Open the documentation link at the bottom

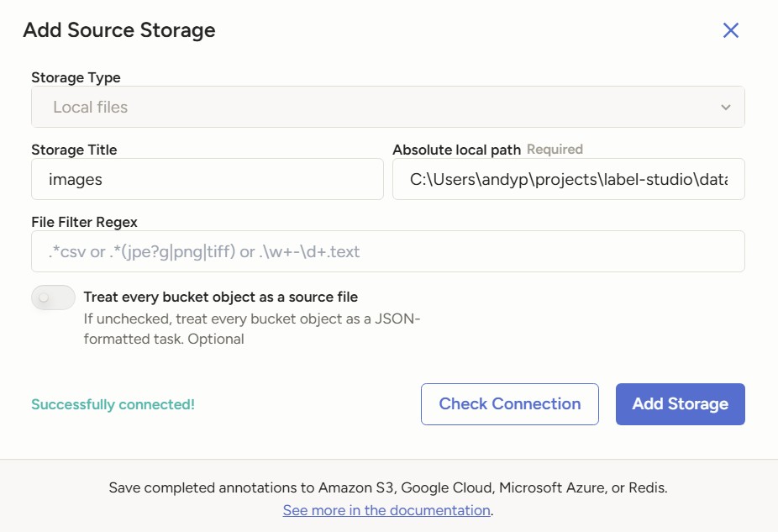click(x=386, y=510)
